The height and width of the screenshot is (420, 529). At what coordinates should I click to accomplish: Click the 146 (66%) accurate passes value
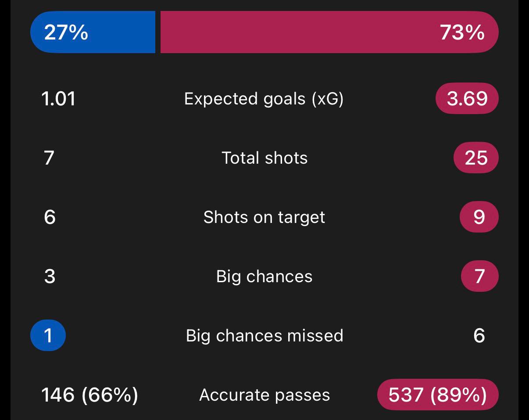[x=89, y=395]
